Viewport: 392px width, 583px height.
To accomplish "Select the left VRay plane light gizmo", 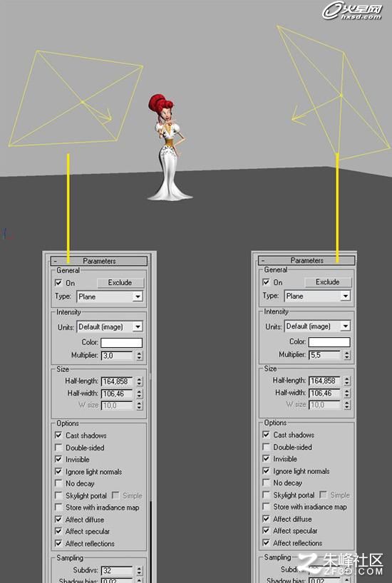I will tap(76, 98).
